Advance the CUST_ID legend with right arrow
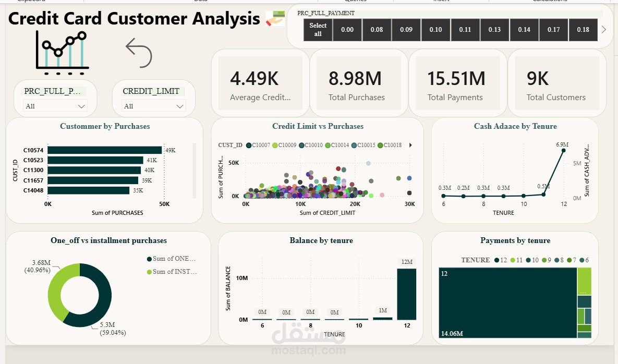The image size is (618, 364). click(410, 145)
